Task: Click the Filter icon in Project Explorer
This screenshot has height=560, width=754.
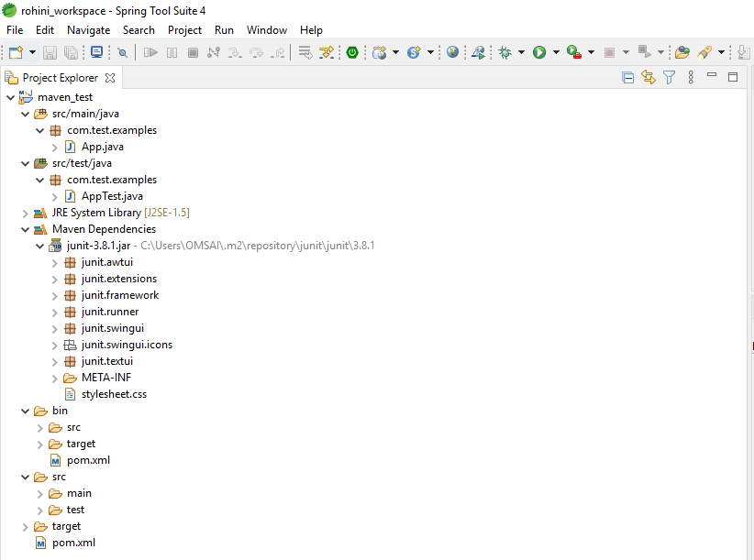Action: (x=669, y=77)
